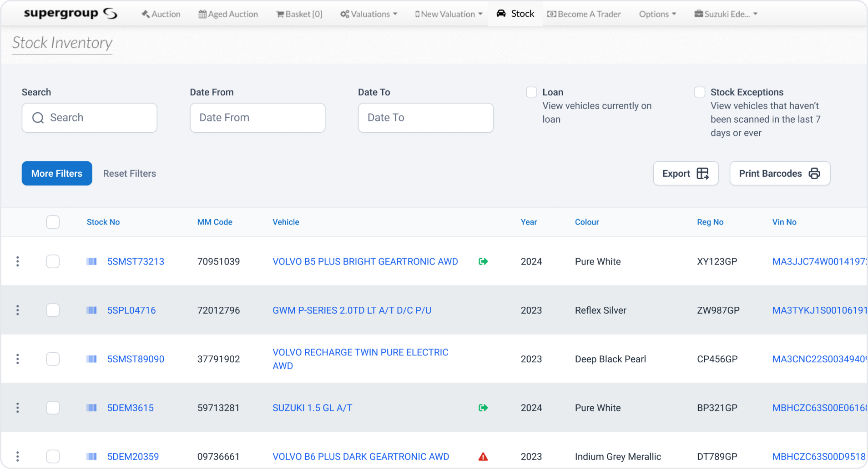Select checkbox for stock 5SPL04716
The width and height of the screenshot is (868, 469).
(x=53, y=310)
